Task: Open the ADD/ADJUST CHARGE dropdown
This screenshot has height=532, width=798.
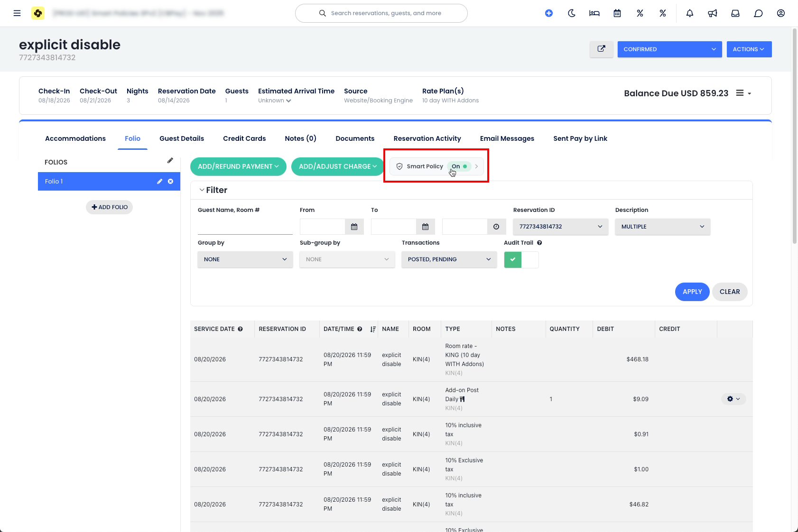Action: coord(338,166)
